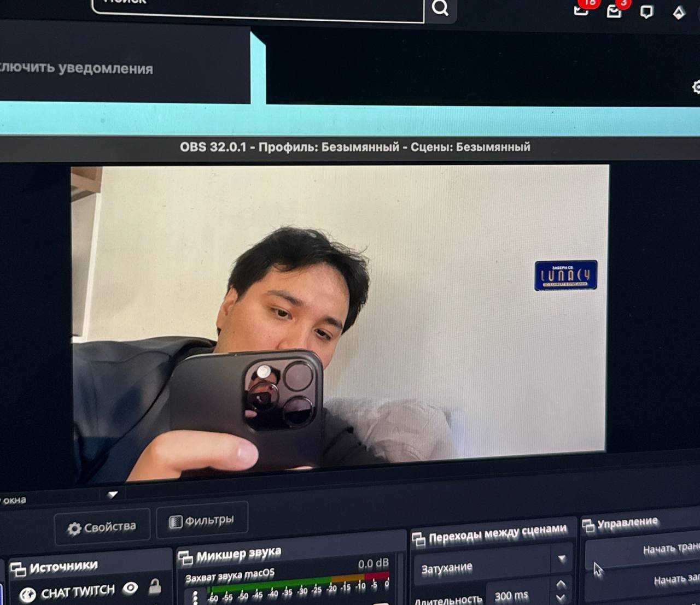Click the Twitch search magnifier button
Image resolution: width=700 pixels, height=605 pixels.
coord(440,8)
